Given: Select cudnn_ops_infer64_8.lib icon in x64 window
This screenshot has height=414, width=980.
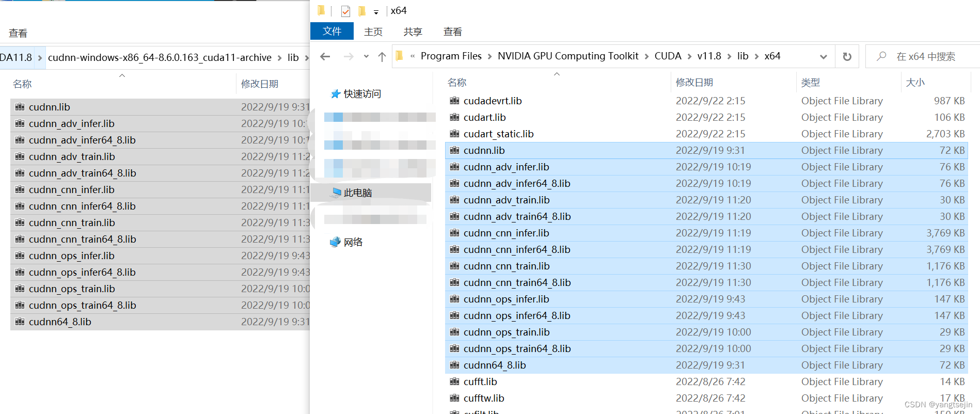Looking at the screenshot, I should pos(454,315).
